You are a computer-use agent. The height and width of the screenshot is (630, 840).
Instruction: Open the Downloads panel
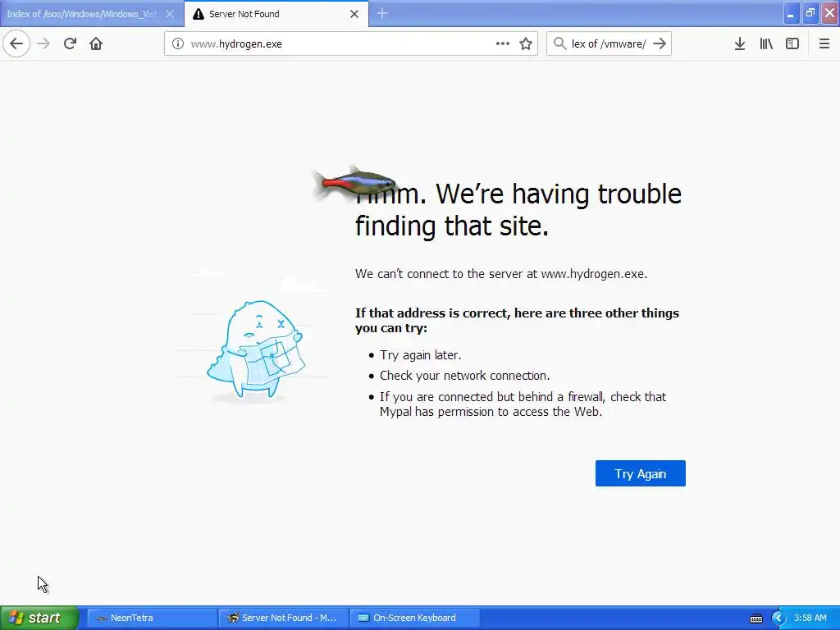coord(739,43)
